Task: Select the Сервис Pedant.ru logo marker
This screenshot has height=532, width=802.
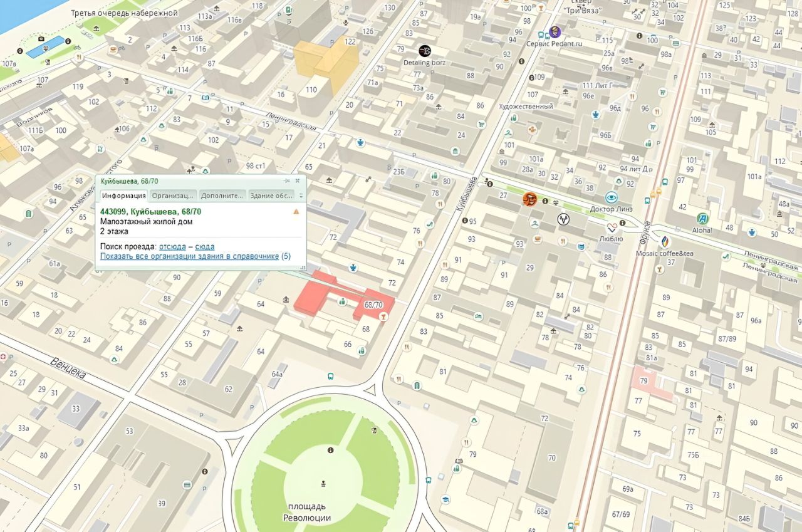Action: click(x=555, y=32)
